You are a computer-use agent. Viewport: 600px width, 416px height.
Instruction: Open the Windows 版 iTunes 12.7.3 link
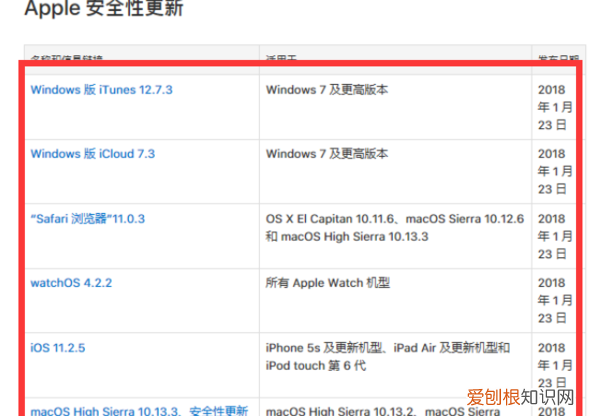101,90
